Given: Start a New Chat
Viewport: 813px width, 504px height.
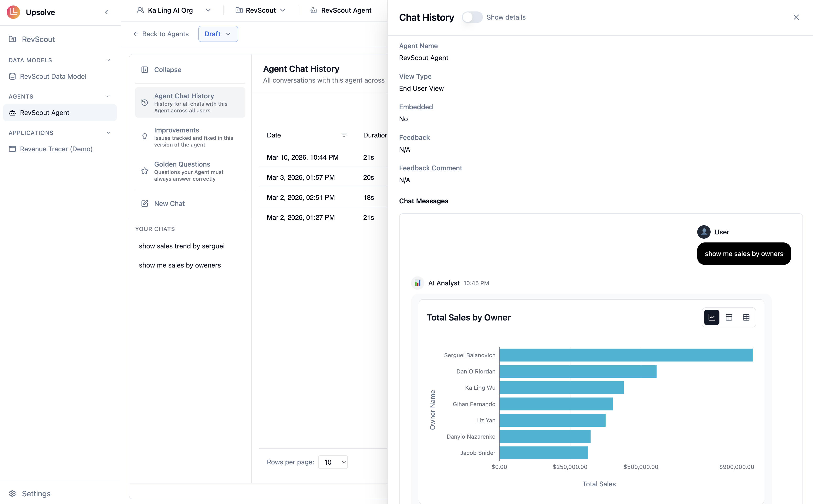Looking at the screenshot, I should [x=169, y=203].
